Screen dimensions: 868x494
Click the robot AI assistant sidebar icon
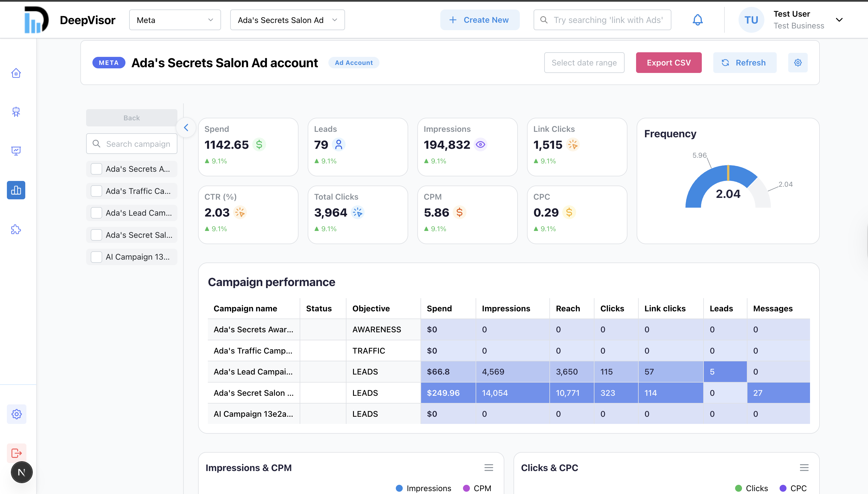tap(16, 112)
